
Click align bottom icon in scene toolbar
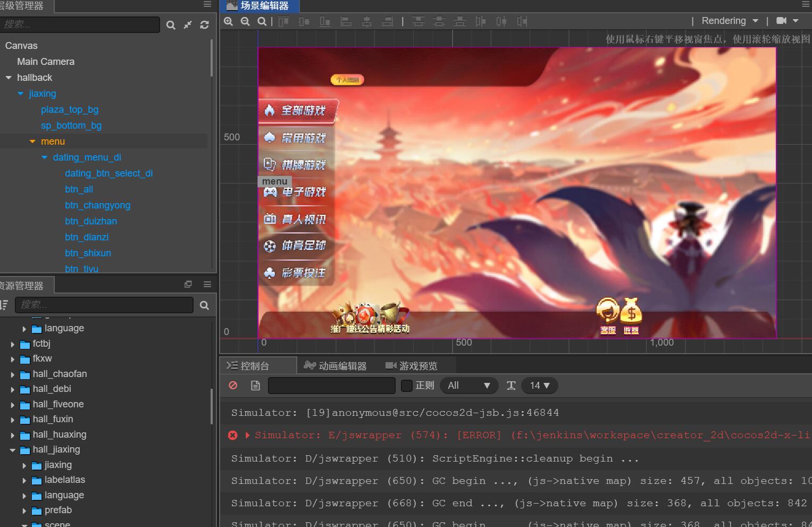coord(325,21)
